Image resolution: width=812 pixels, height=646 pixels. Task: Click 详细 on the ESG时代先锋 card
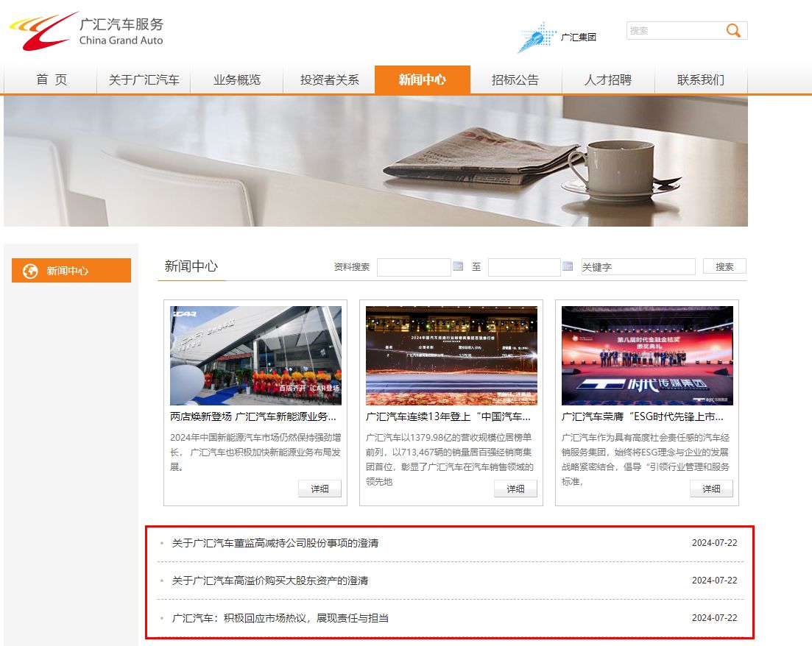pos(711,489)
